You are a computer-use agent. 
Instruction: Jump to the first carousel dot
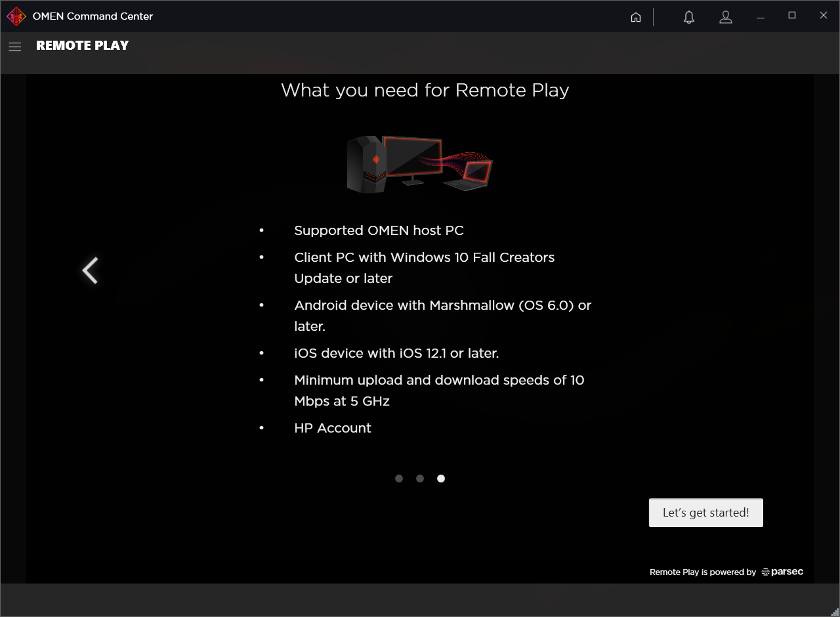pos(399,479)
